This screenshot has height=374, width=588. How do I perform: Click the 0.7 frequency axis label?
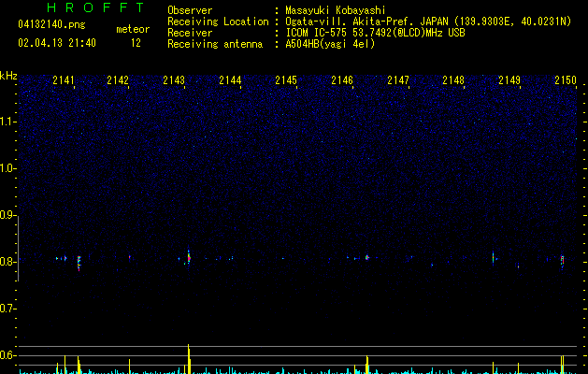click(x=8, y=309)
